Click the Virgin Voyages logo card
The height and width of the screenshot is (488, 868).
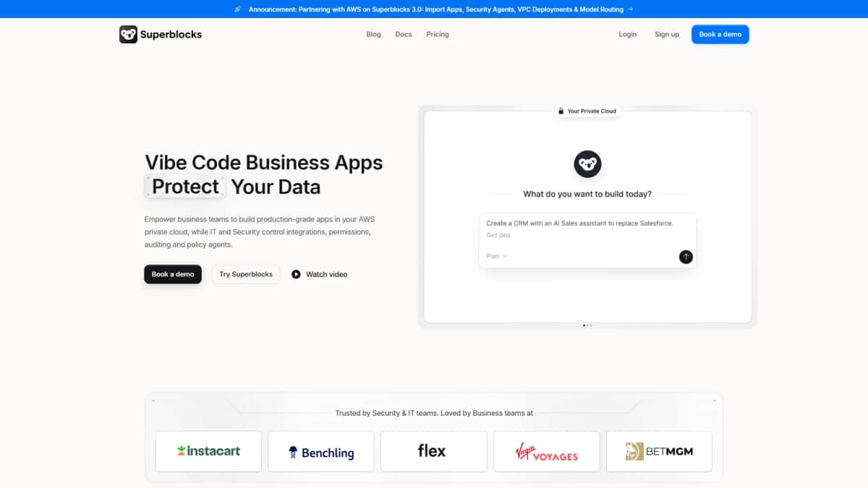tap(547, 451)
